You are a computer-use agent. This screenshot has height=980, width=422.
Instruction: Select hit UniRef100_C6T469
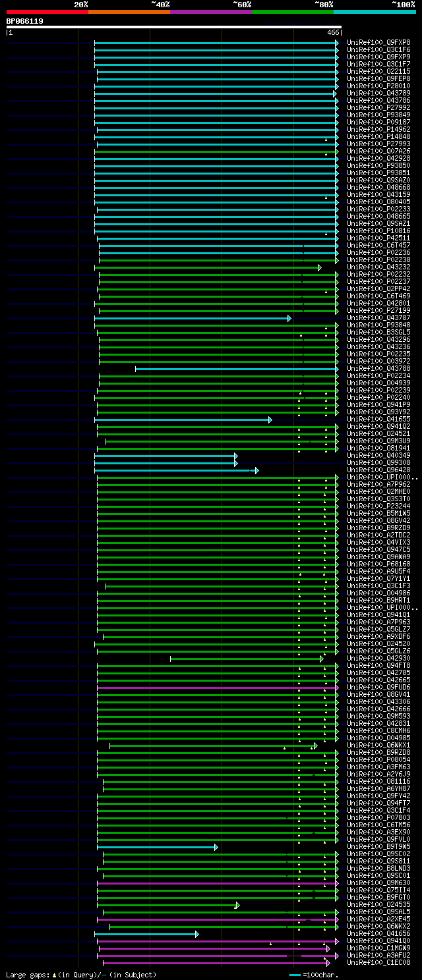click(378, 296)
